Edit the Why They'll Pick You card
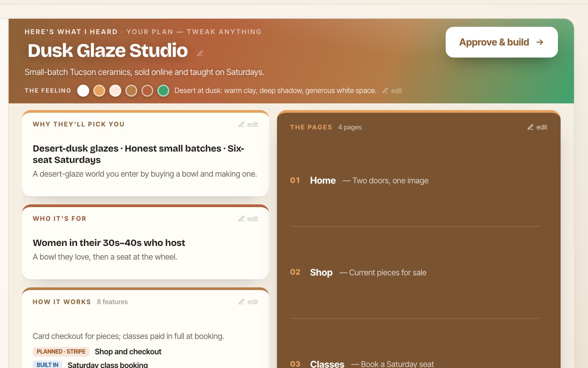The width and height of the screenshot is (588, 368). (248, 124)
